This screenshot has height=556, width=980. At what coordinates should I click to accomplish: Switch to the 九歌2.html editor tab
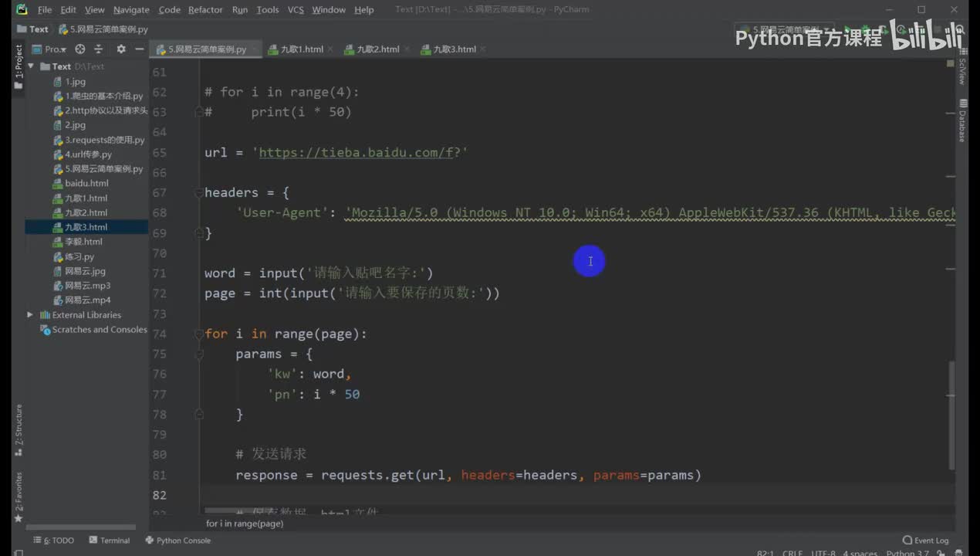click(x=377, y=49)
